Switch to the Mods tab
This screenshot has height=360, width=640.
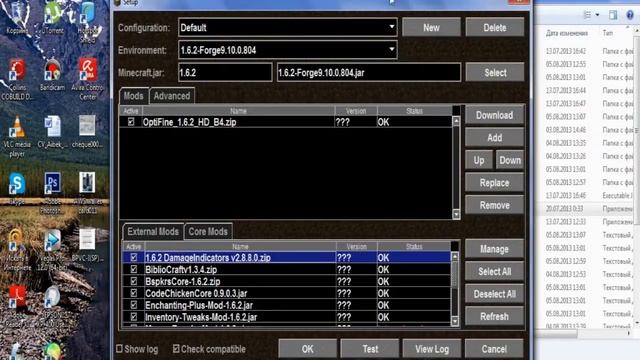click(133, 96)
